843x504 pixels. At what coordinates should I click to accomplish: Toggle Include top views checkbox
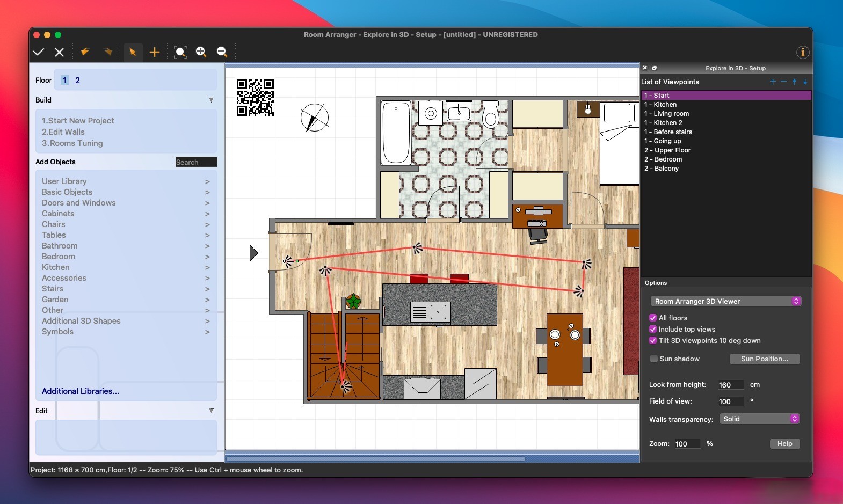[x=653, y=329]
